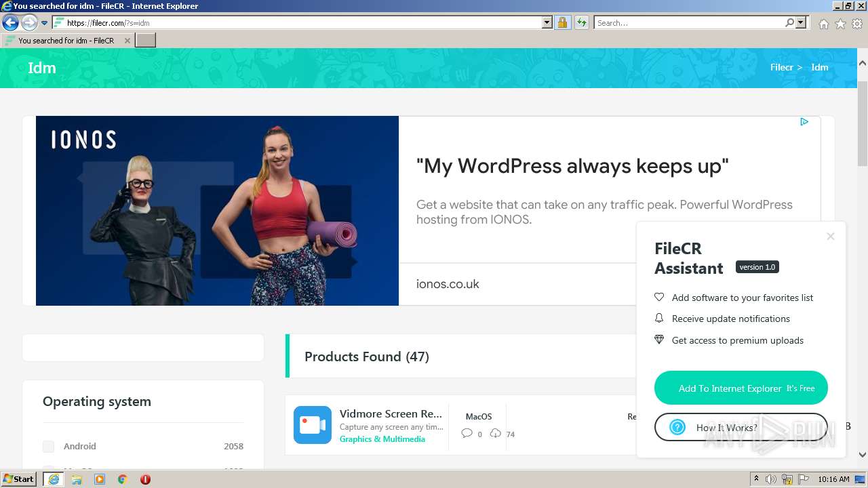
Task: Click the How It Works? button
Action: (x=741, y=427)
